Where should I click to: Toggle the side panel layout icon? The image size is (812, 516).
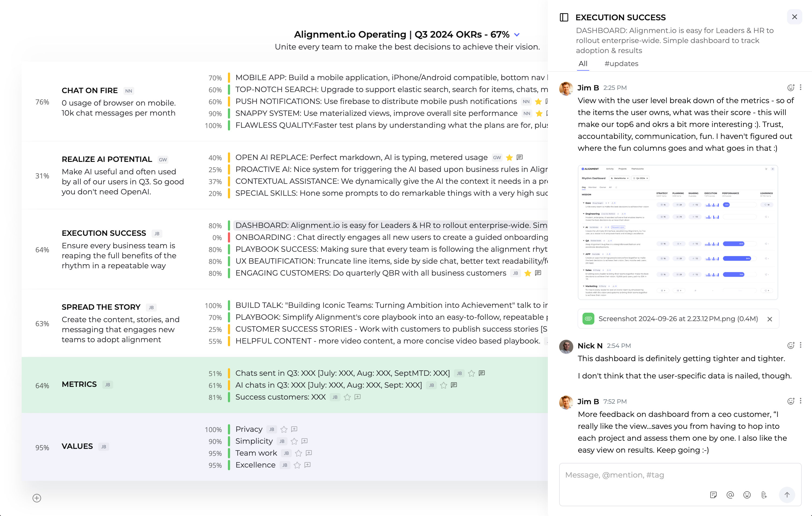pos(564,17)
